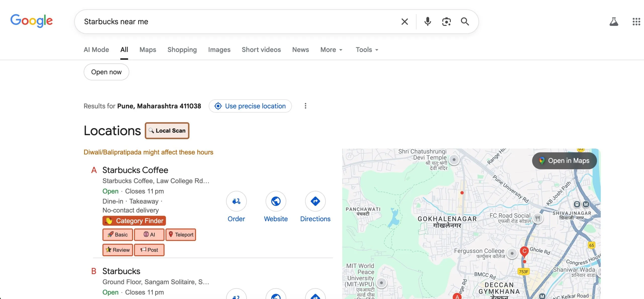The height and width of the screenshot is (299, 644).
Task: Open the Tools dropdown
Action: [x=367, y=50]
